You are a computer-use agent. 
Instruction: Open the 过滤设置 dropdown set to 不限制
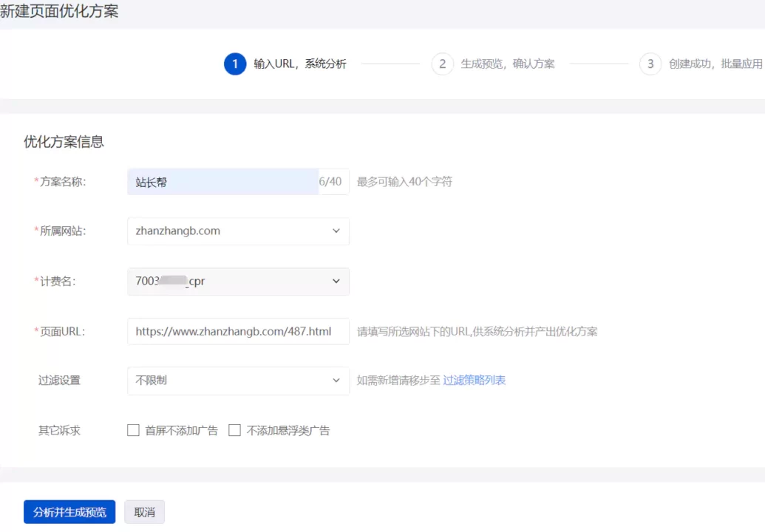click(x=238, y=381)
